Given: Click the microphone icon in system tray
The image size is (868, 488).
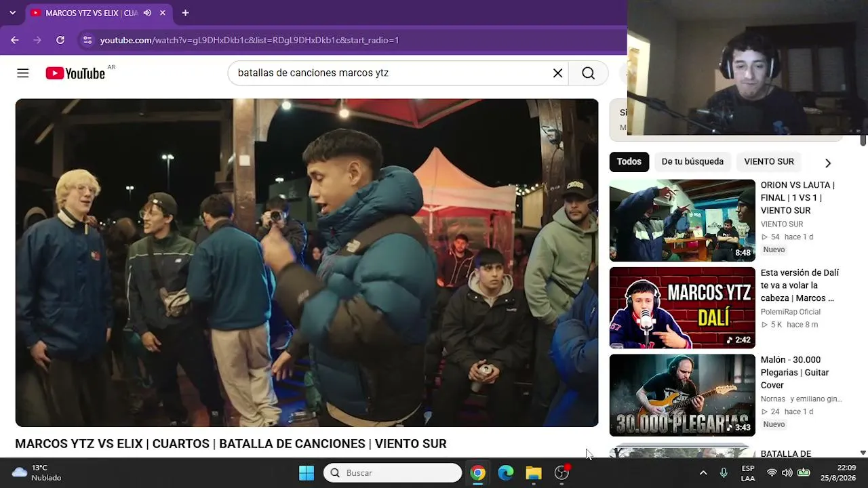Looking at the screenshot, I should coord(724,473).
